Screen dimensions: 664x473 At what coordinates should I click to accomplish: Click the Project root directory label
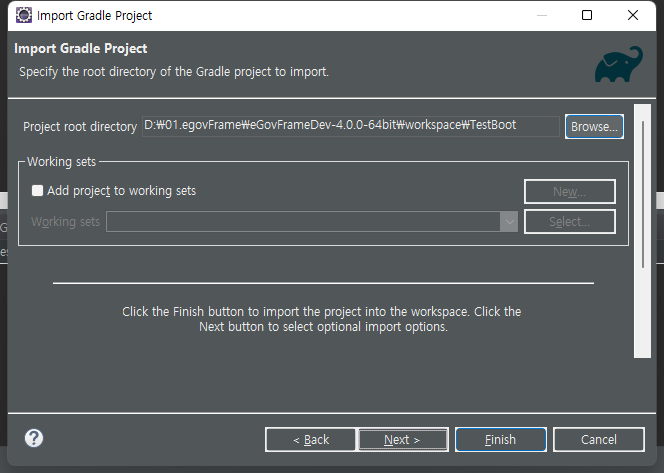click(x=80, y=127)
